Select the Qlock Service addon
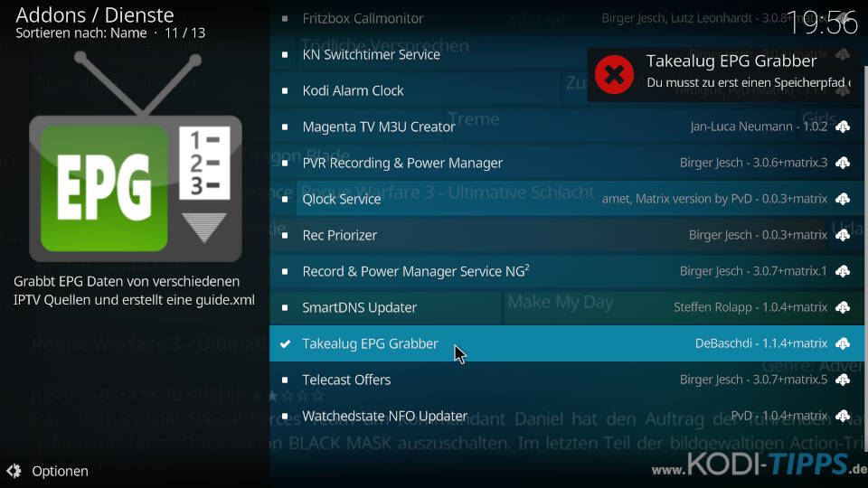This screenshot has width=868, height=488. pos(567,199)
